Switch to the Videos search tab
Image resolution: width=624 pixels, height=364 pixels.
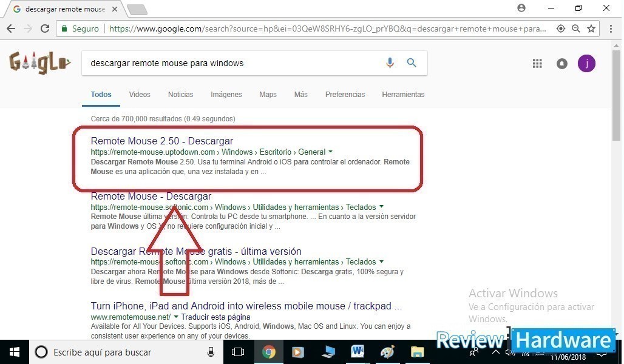pos(140,95)
